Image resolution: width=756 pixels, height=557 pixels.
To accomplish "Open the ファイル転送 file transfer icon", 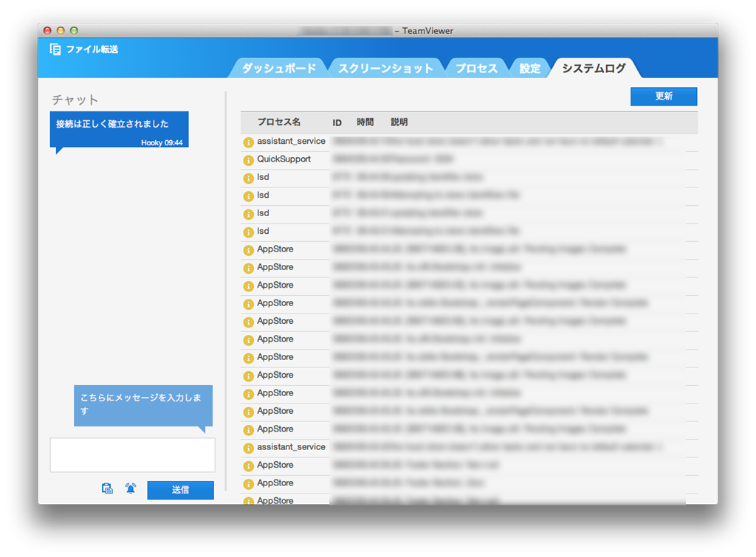I will pyautogui.click(x=55, y=49).
